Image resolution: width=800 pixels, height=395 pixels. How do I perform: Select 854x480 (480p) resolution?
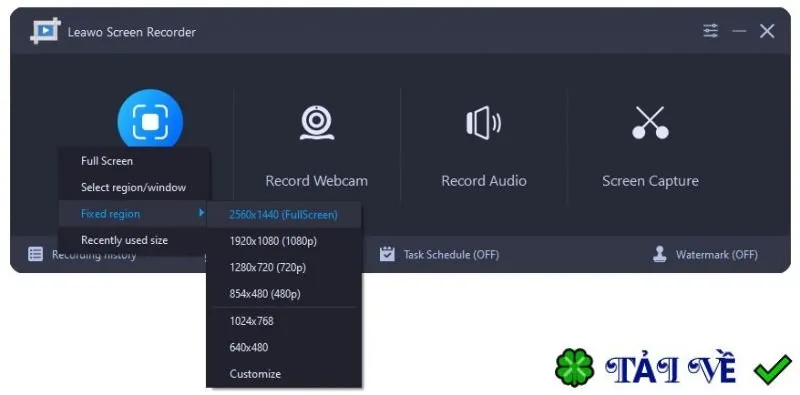[x=284, y=294]
